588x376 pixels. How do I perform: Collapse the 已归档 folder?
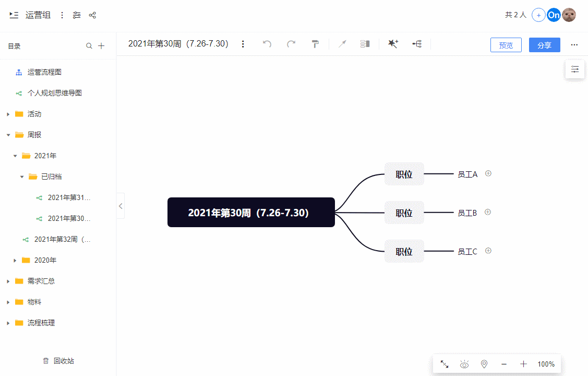click(21, 177)
